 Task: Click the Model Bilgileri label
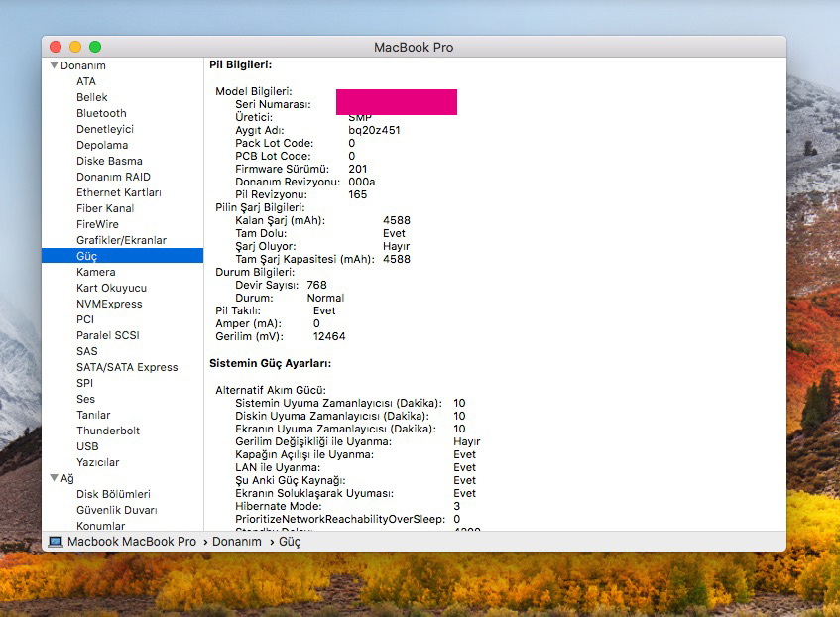pyautogui.click(x=254, y=91)
